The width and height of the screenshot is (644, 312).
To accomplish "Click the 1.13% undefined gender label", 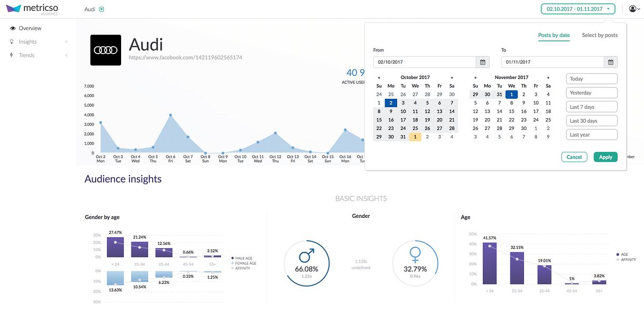I will pyautogui.click(x=361, y=264).
